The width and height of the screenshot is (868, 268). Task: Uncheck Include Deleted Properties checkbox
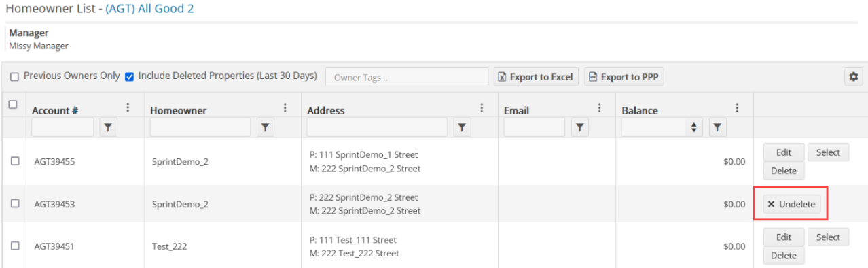click(x=129, y=77)
